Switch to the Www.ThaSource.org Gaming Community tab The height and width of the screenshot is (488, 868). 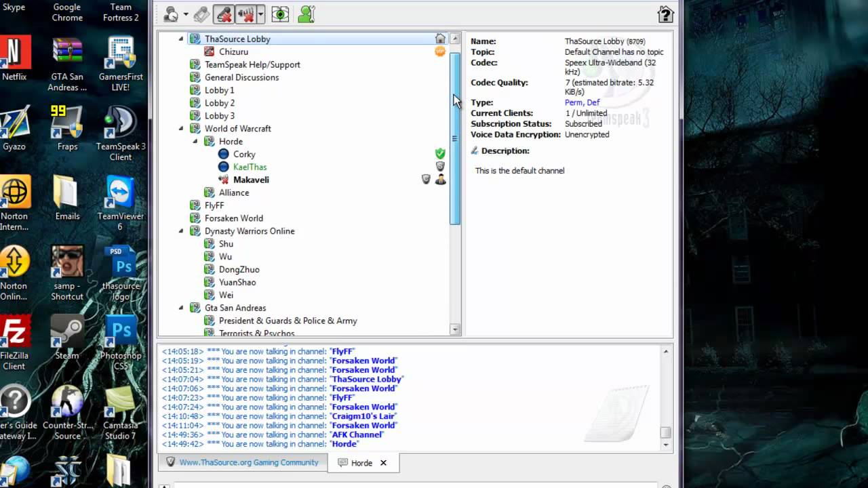coord(243,462)
